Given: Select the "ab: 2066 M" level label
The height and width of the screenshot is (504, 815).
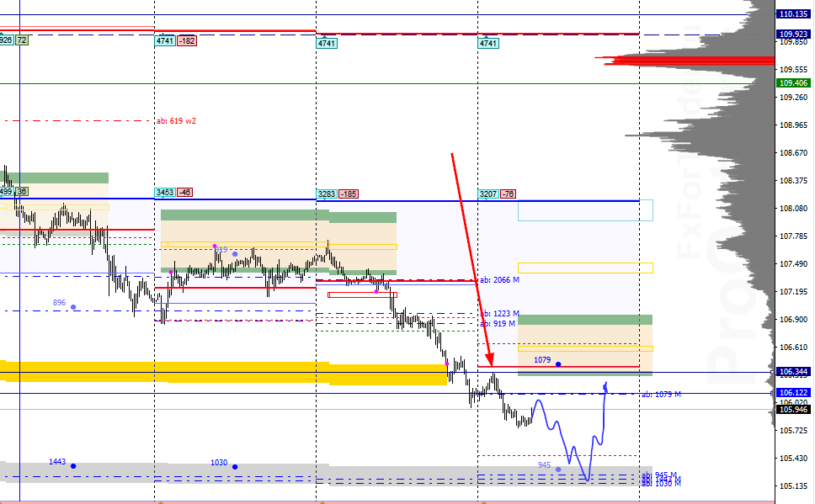Looking at the screenshot, I should click(x=499, y=280).
